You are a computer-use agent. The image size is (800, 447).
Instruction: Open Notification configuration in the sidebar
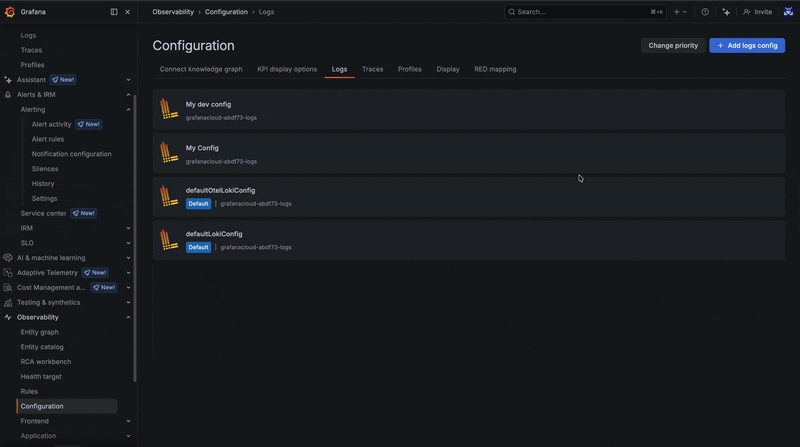coord(71,154)
